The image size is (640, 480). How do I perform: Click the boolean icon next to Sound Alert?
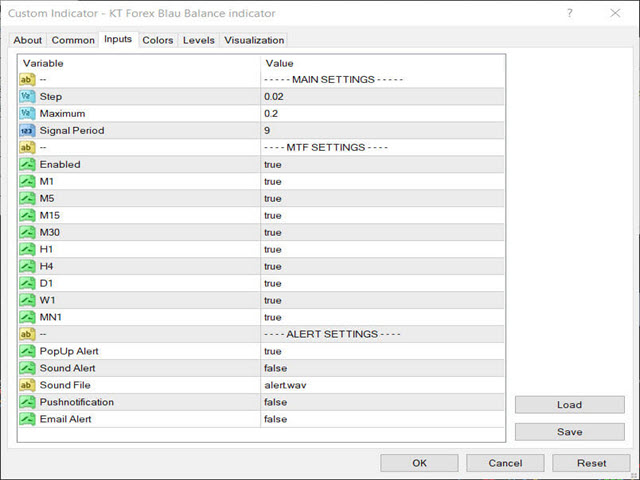(x=27, y=368)
